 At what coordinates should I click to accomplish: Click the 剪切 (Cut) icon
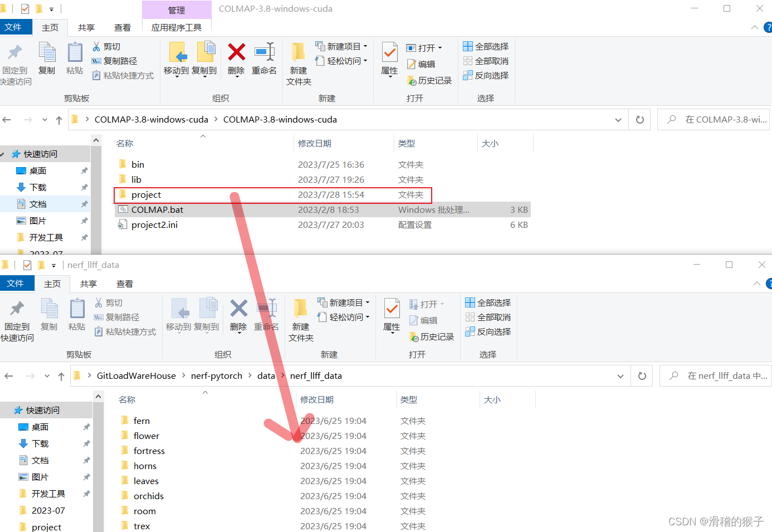(x=109, y=46)
